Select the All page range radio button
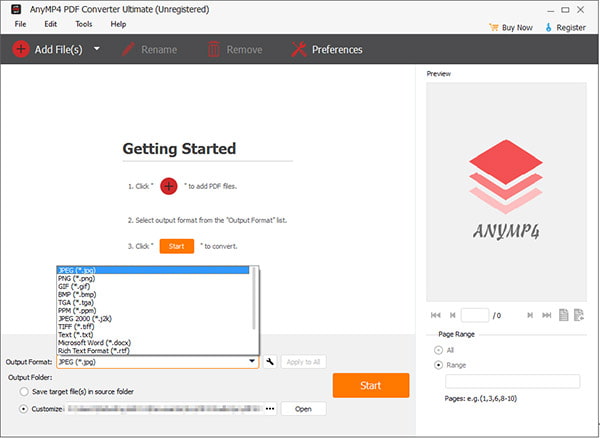 pyautogui.click(x=438, y=350)
